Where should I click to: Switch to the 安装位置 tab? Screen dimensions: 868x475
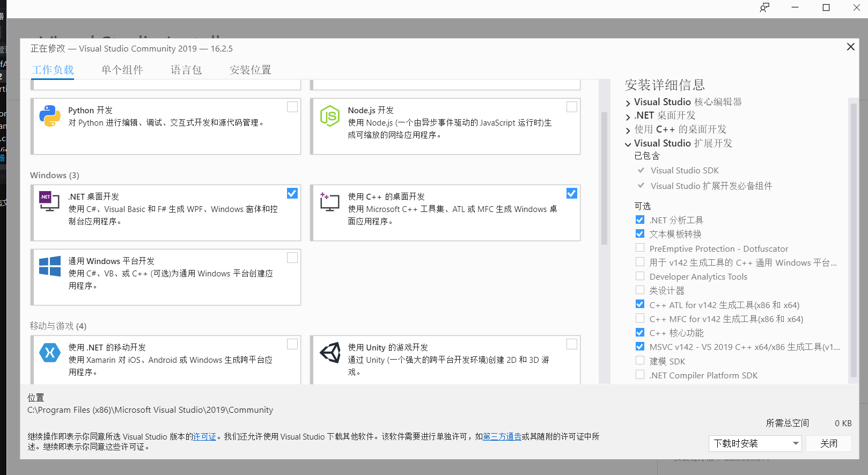point(251,70)
